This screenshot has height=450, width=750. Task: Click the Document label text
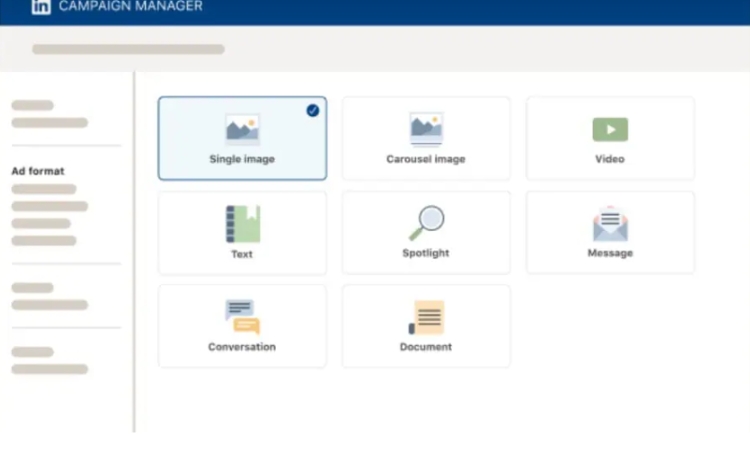tap(426, 347)
